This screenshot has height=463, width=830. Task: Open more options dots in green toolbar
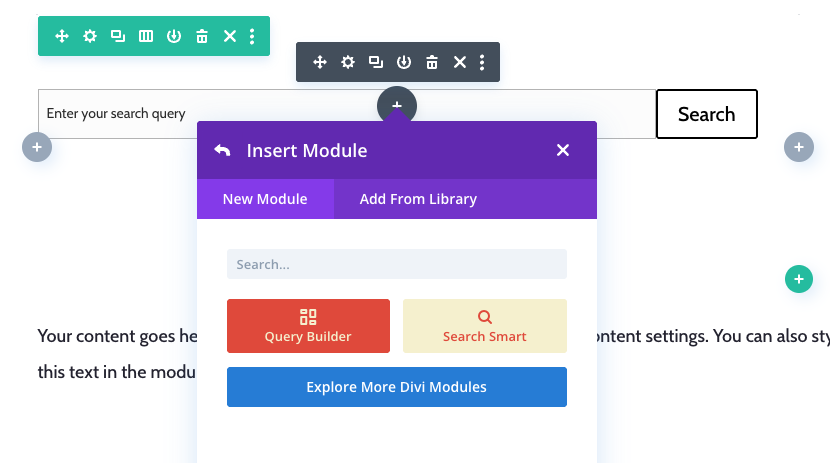[x=252, y=36]
